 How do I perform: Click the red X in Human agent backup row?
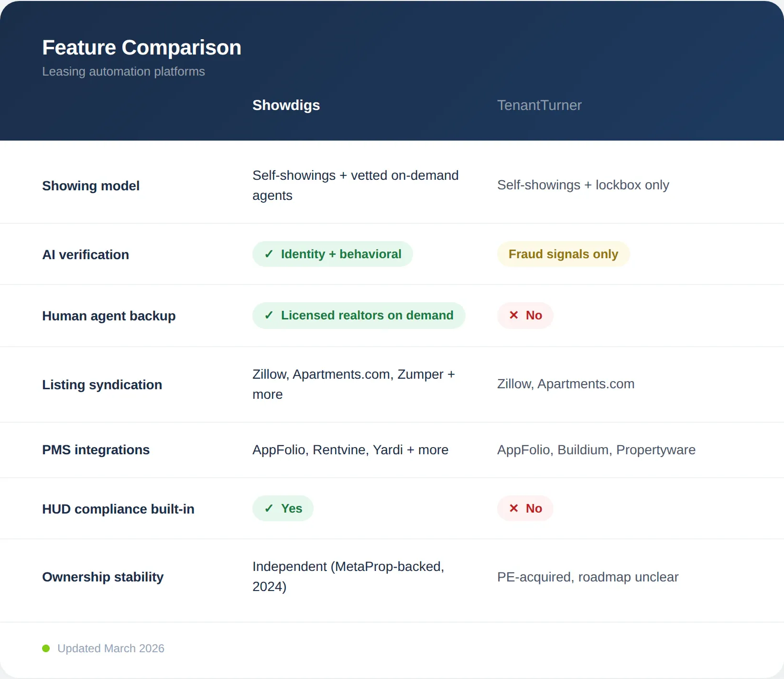point(514,315)
